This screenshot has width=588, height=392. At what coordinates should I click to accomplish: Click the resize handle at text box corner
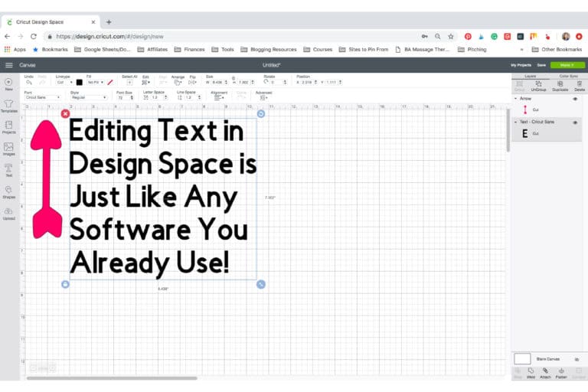(x=261, y=284)
